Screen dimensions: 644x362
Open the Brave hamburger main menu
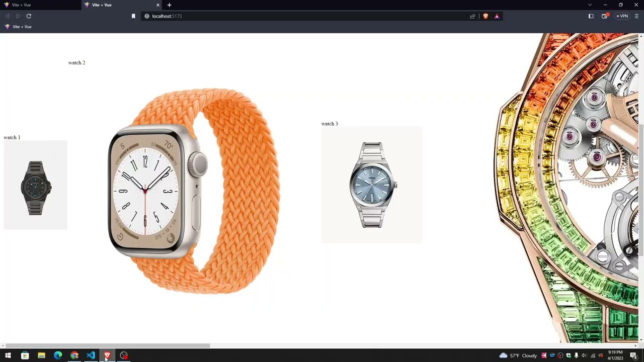pos(636,16)
